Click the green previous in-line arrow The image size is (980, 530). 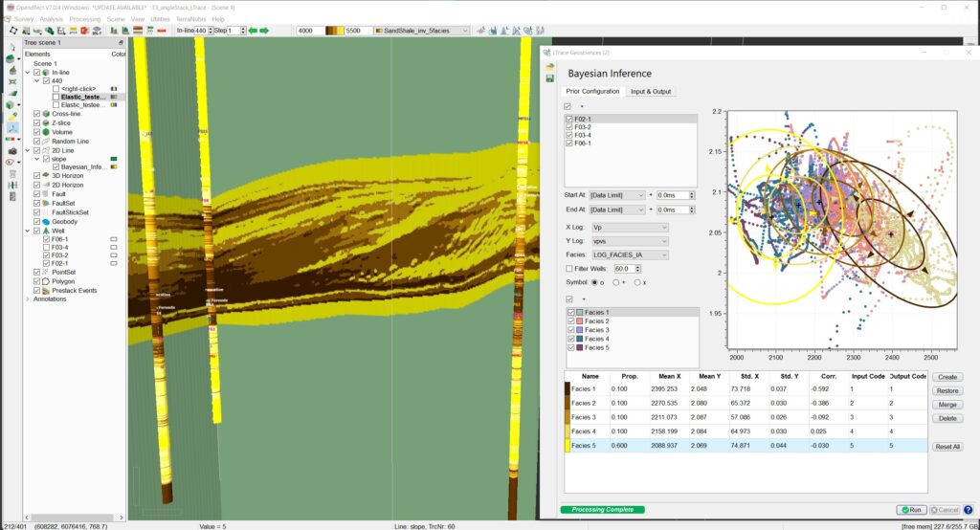pos(253,31)
